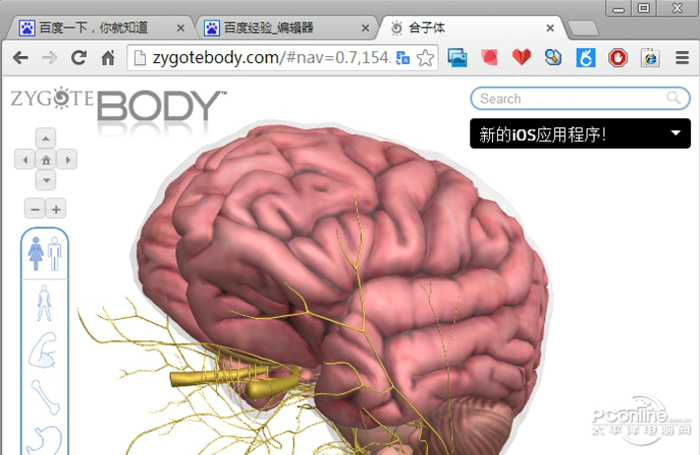Screen dimensions: 700x455
Task: Open the red stop-hand adblock extension
Action: [x=618, y=58]
